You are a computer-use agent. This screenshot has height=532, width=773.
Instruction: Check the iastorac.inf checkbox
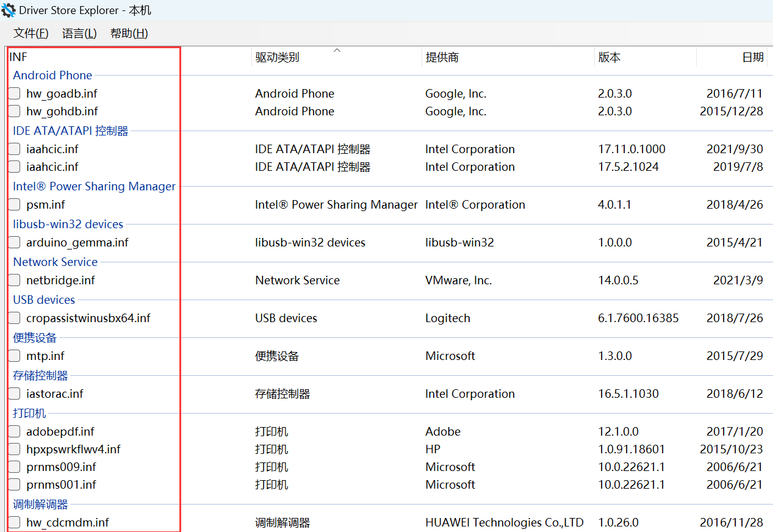pyautogui.click(x=15, y=394)
